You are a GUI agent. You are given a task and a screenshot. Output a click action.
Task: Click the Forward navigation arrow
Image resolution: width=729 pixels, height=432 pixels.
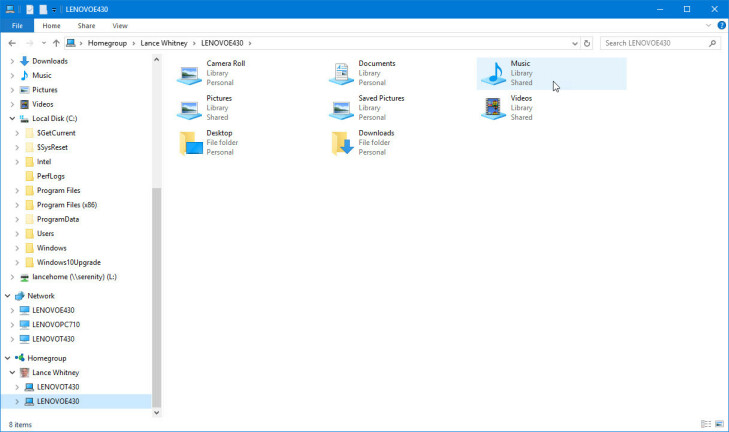click(x=29, y=43)
